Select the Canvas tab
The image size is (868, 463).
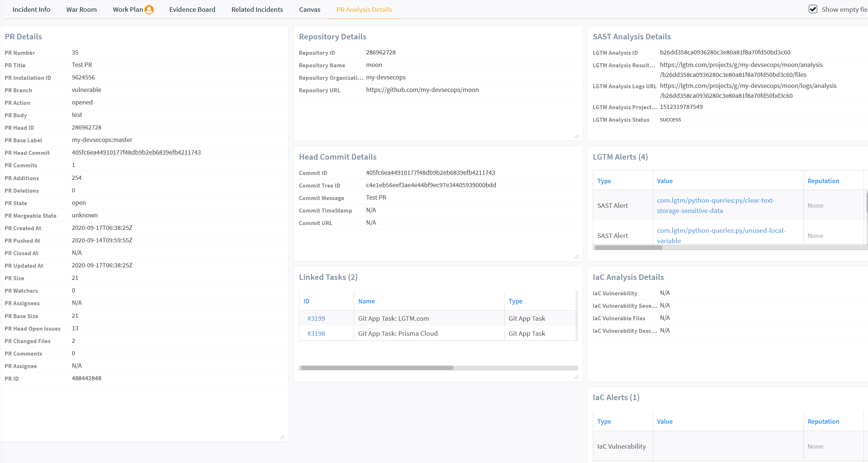(309, 10)
